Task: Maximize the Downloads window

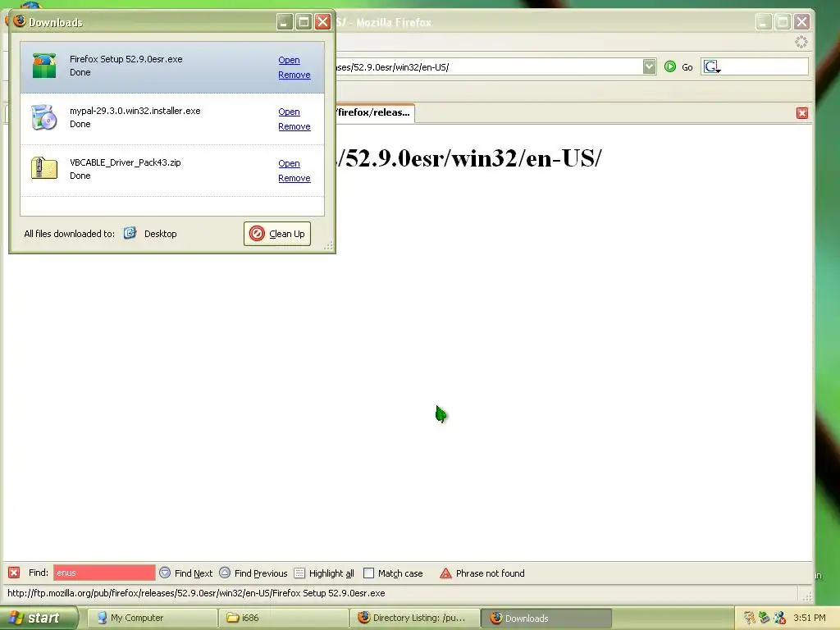Action: [x=304, y=22]
